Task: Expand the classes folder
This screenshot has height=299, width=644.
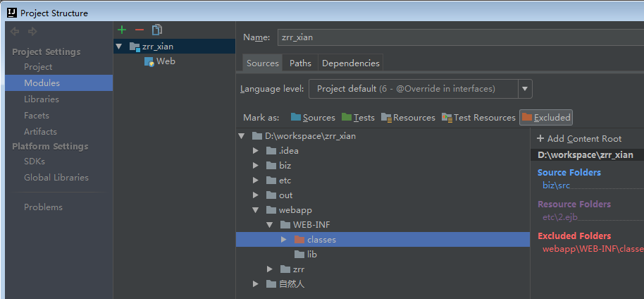Action: point(283,239)
